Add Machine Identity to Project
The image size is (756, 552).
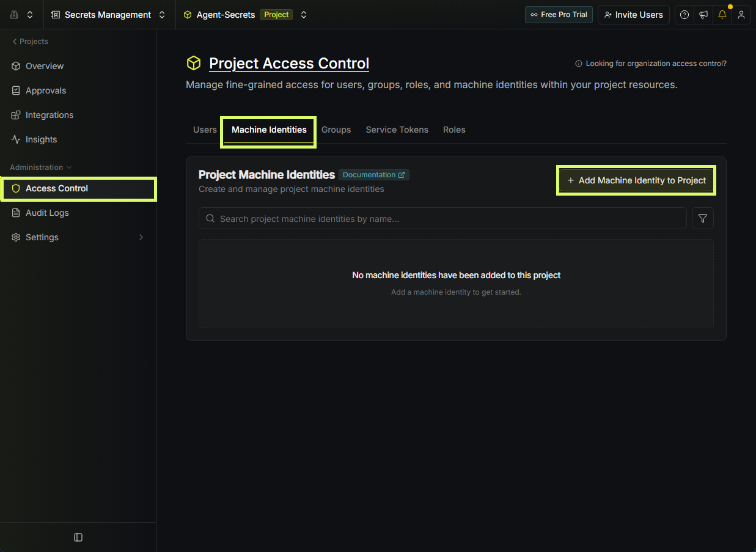click(x=636, y=180)
